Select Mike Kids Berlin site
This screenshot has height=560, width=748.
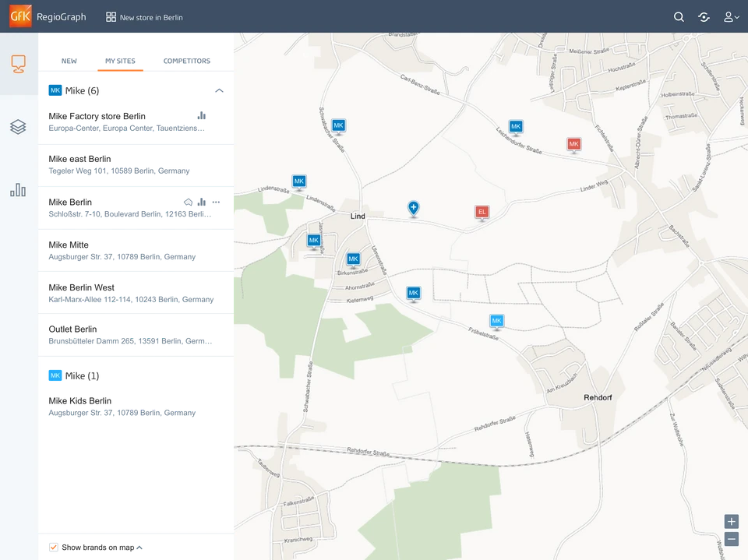(136, 407)
